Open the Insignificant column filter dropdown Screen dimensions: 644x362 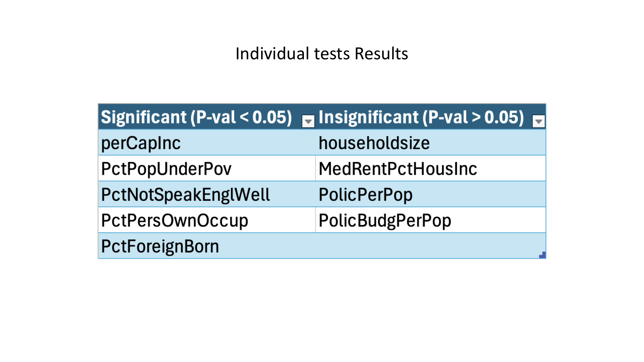[538, 121]
